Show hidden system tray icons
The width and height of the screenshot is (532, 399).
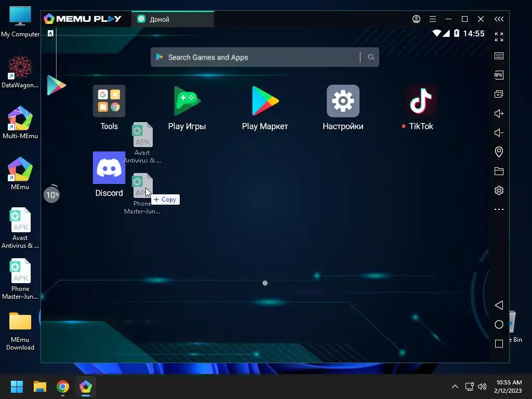click(x=455, y=387)
